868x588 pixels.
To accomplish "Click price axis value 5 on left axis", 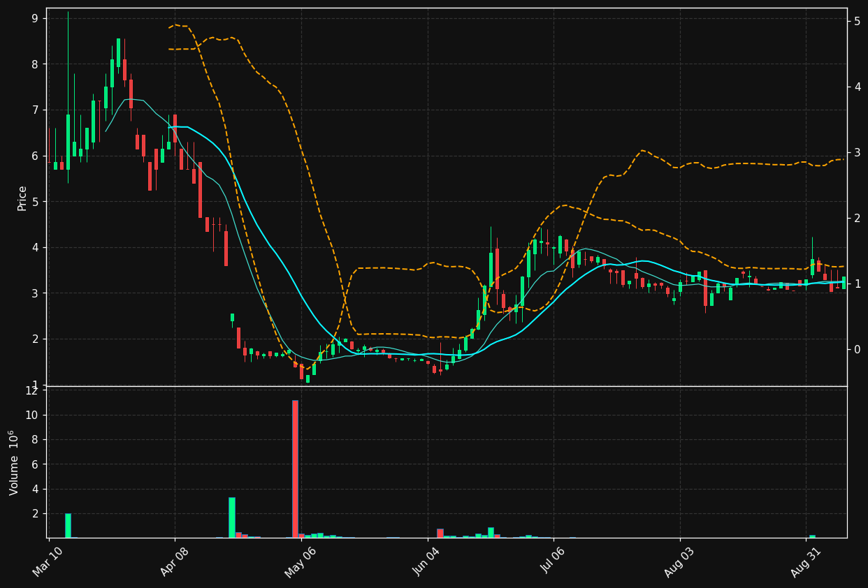I will 35,202.
